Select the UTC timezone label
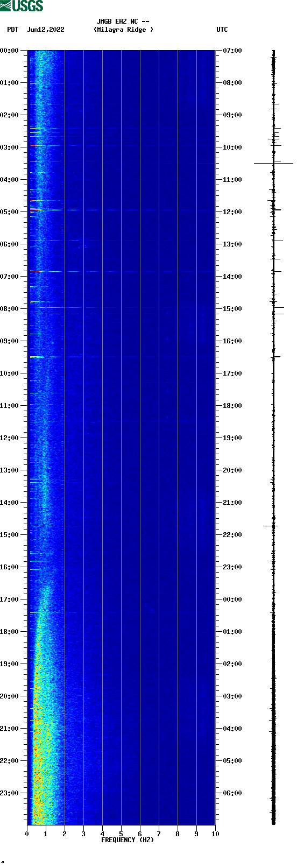297x868 pixels. [222, 30]
